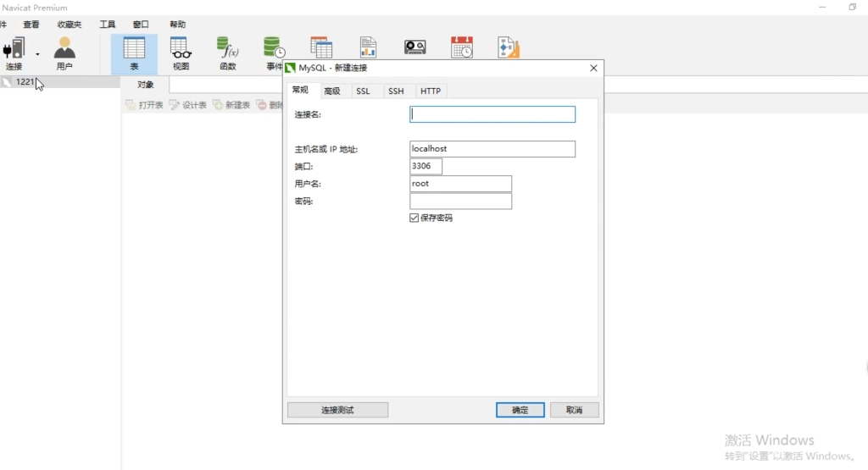Expand the dropdown arrow beside 连接
The height and width of the screenshot is (470, 868).
pos(37,54)
